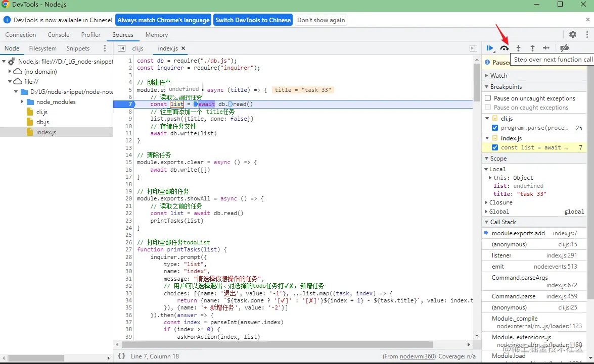This screenshot has height=364, width=594.
Task: Select the Sources tab
Action: [x=123, y=34]
